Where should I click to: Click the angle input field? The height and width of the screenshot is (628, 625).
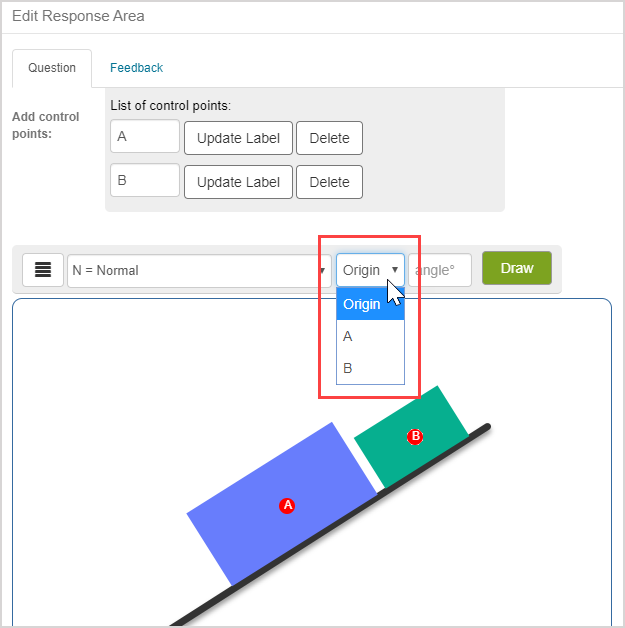440,270
